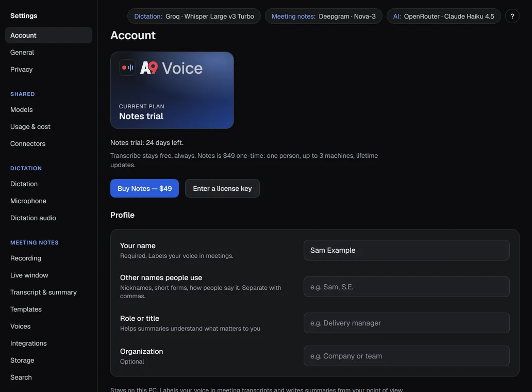Select the Dictation sidebar item
This screenshot has width=532, height=392.
[x=24, y=184]
